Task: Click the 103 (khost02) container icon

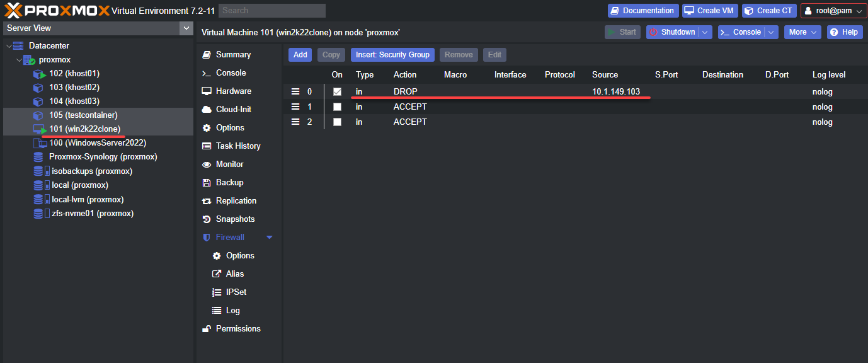Action: [x=38, y=88]
